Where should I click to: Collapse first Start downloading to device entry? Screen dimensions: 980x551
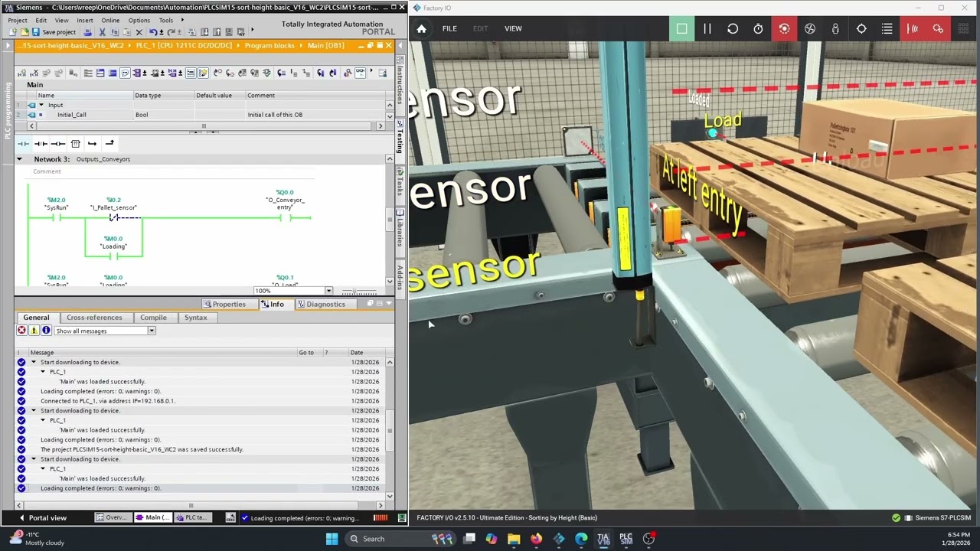(x=33, y=362)
